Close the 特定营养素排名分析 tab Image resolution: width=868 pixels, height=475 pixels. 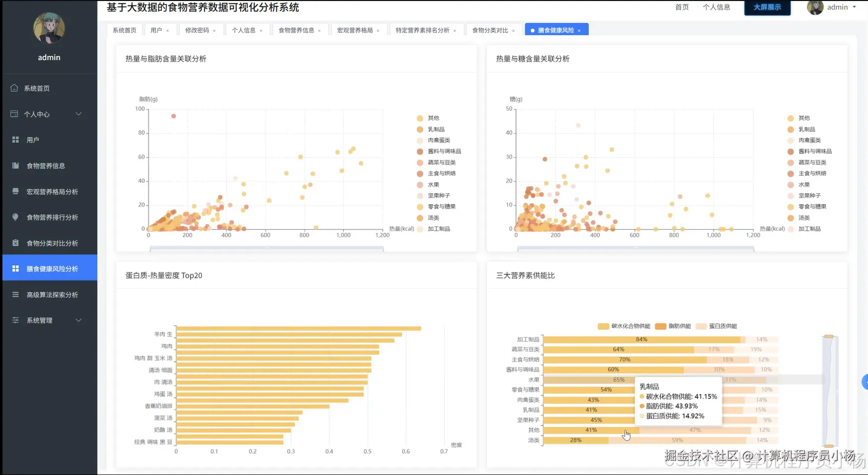tap(455, 31)
